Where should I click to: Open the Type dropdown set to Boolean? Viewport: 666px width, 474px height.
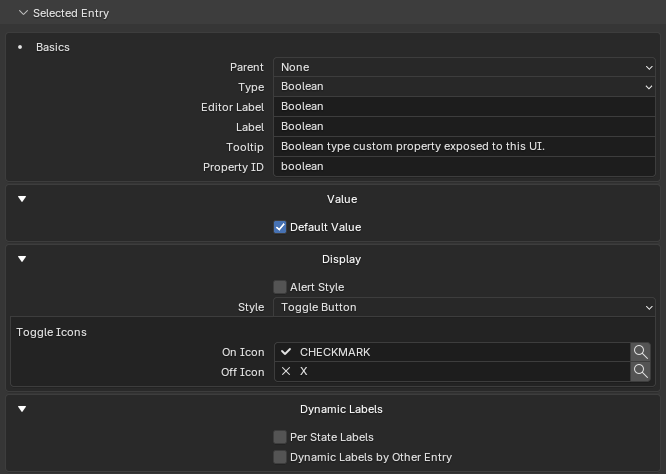[464, 87]
